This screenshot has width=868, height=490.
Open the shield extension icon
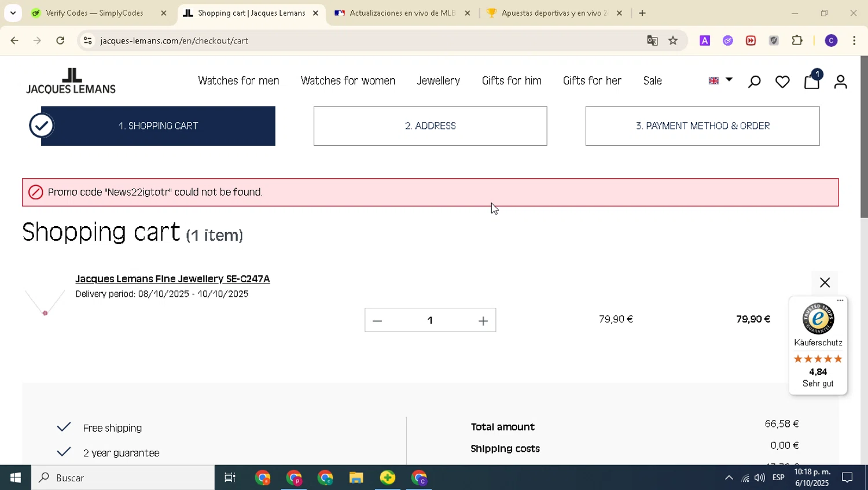774,40
